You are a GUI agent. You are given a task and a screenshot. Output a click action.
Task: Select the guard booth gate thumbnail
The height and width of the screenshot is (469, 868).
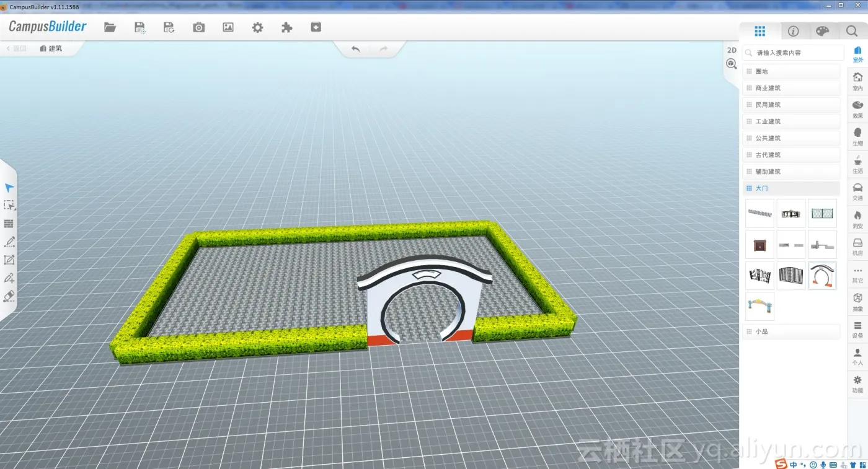click(x=822, y=245)
